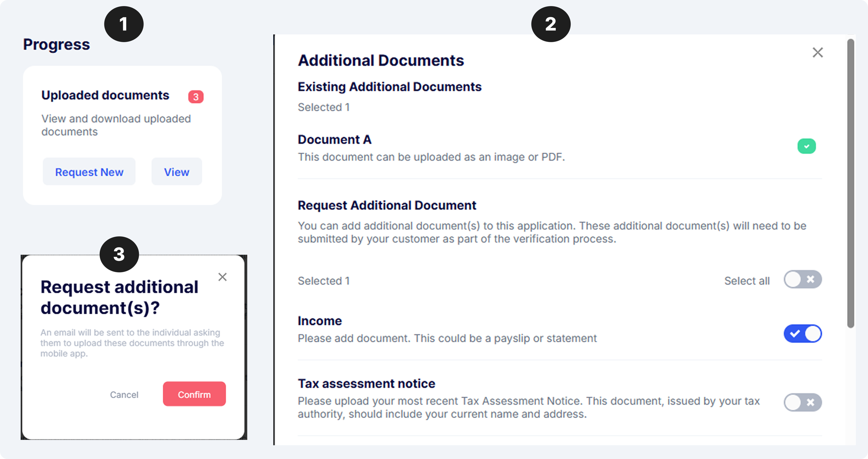Enable the Tax assessment notice toggle
Screen dimensions: 868x459
802,402
